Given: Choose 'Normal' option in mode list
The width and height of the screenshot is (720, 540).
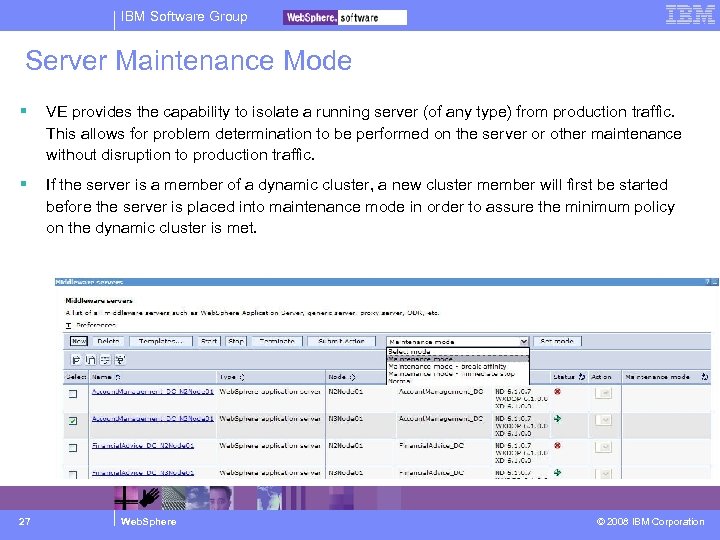Looking at the screenshot, I should coord(458,381).
